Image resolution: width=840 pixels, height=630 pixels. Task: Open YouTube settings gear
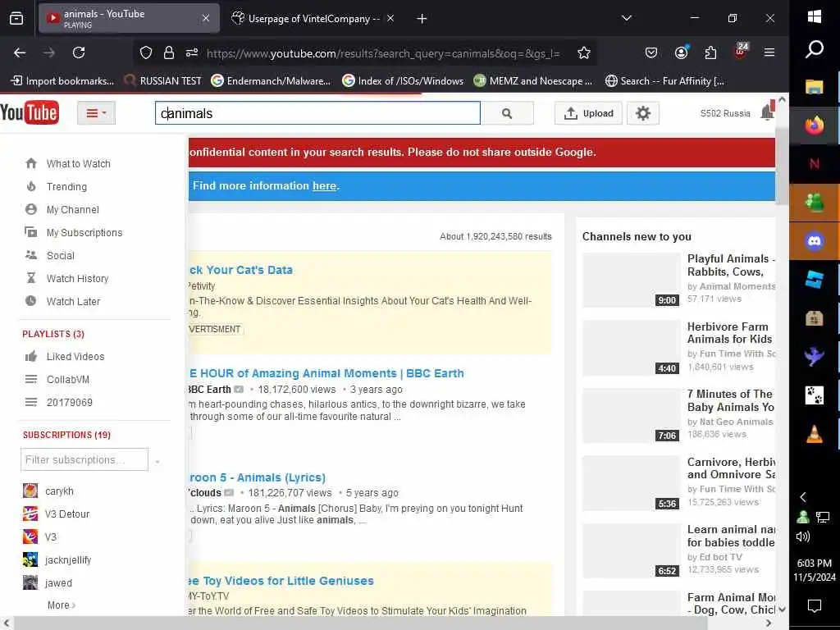(643, 113)
